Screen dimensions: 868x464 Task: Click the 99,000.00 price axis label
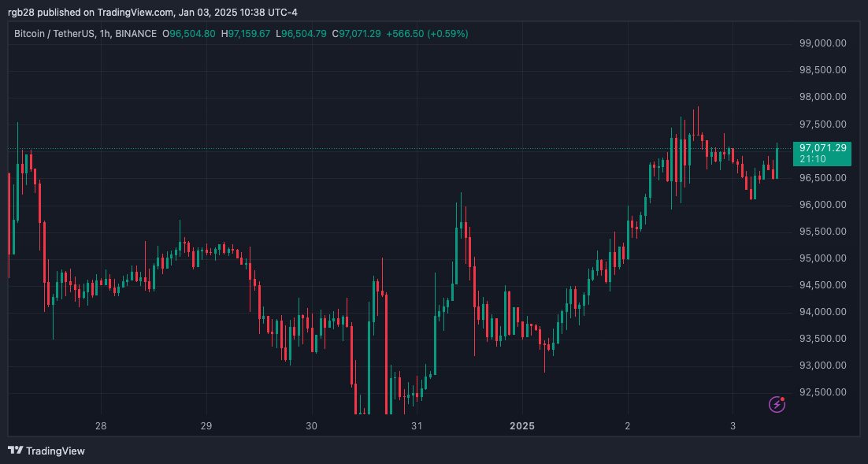(x=822, y=43)
